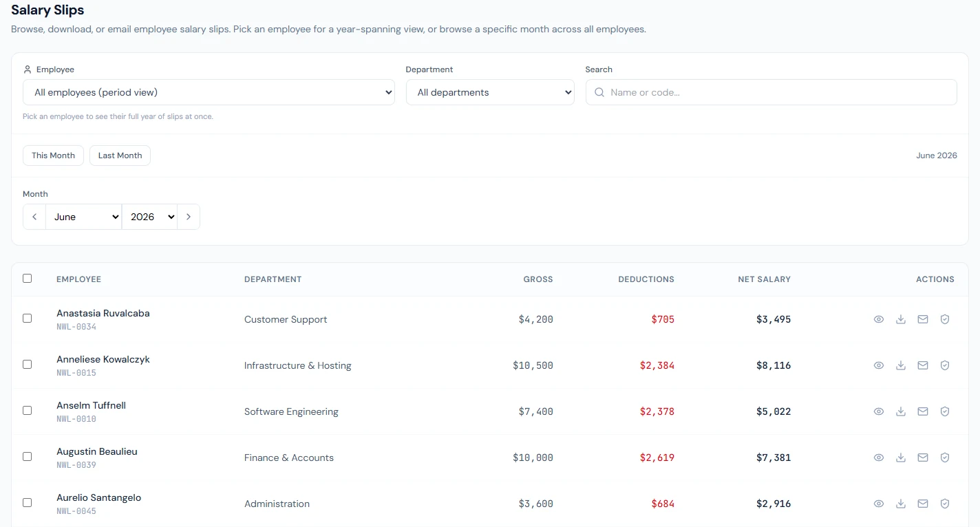
Task: Click shield icon in Anneliese Kowalczyk's row
Action: coord(945,365)
